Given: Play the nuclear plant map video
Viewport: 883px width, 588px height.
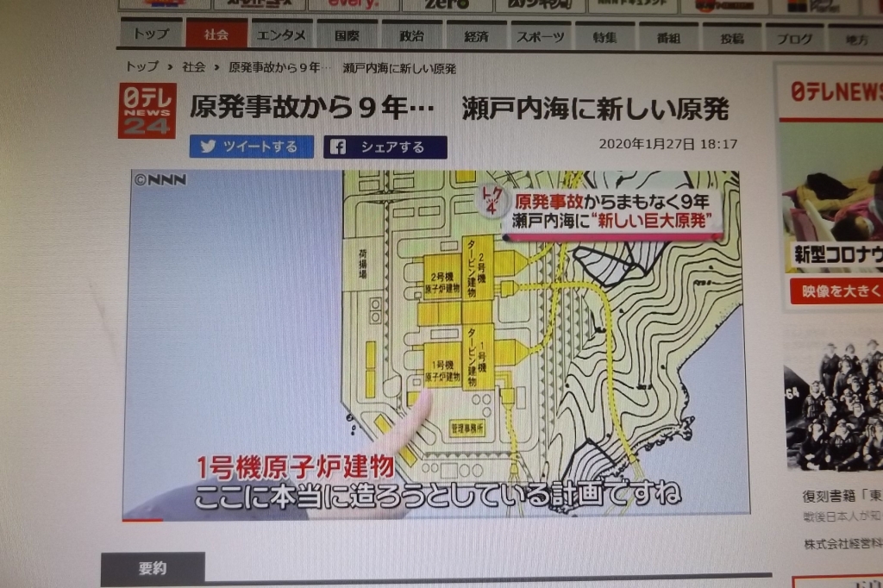Looking at the screenshot, I should [x=435, y=343].
